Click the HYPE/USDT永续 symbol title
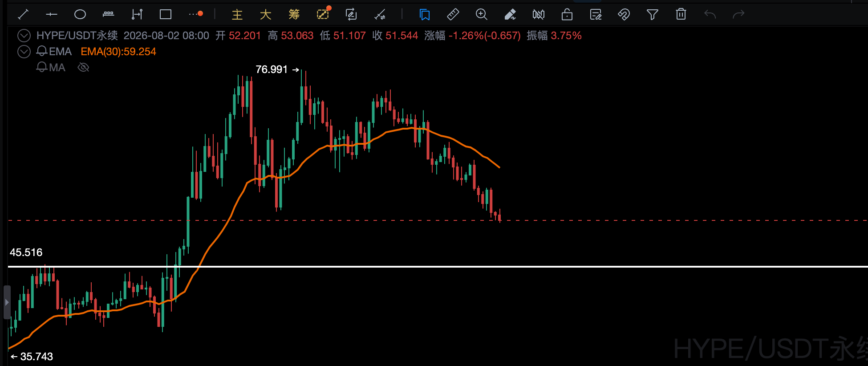Viewport: 868px width, 366px height. tap(77, 36)
